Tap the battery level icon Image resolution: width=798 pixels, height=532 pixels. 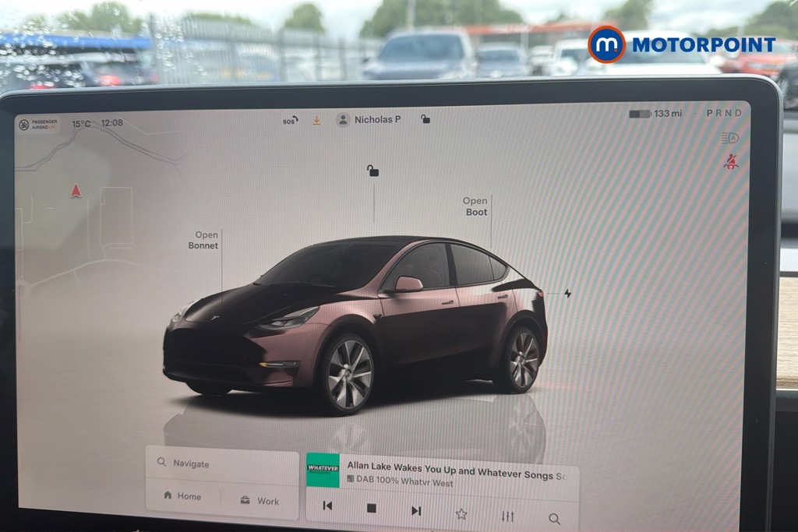coord(640,114)
